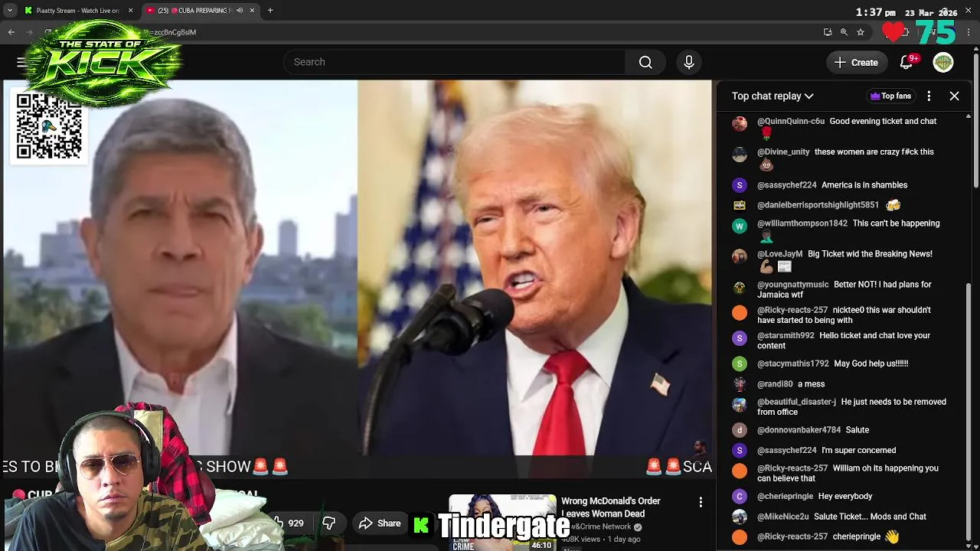Close the CUBA PREPARING tab

(x=252, y=11)
